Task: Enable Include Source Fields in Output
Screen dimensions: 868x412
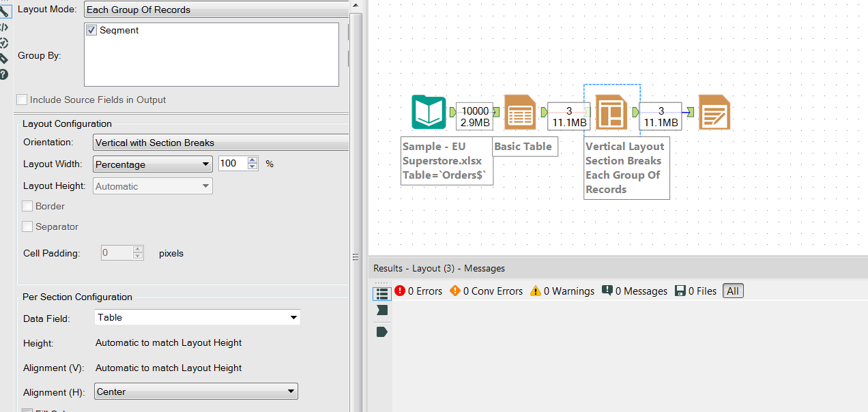Action: 21,100
